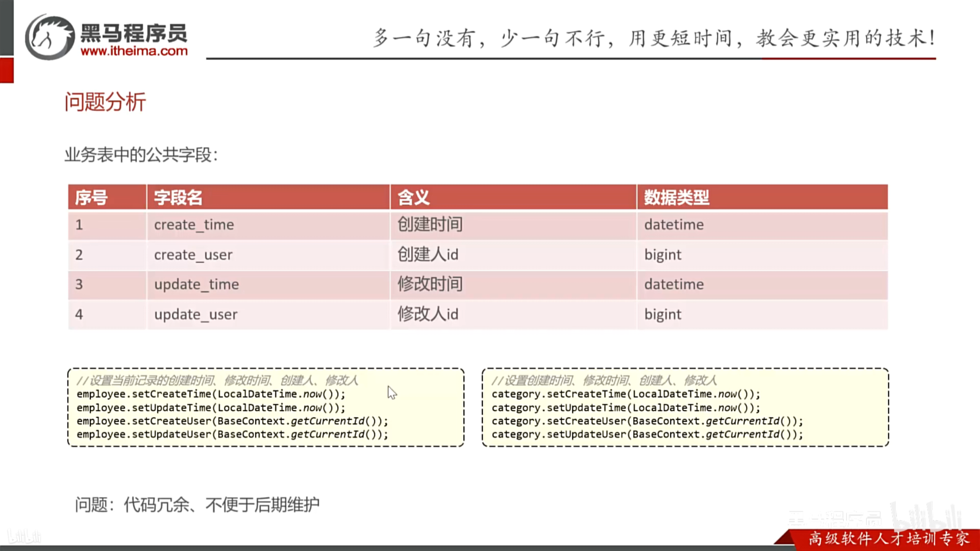
Task: Click the 修改人id meaning cell
Action: [x=513, y=315]
